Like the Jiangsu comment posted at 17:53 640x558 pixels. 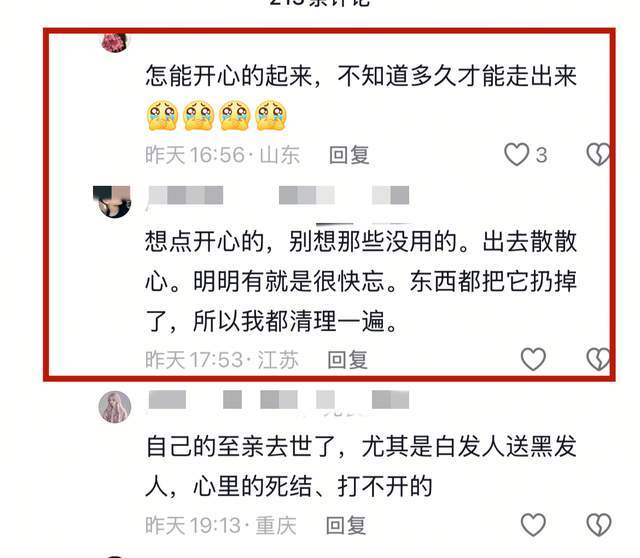pos(533,359)
